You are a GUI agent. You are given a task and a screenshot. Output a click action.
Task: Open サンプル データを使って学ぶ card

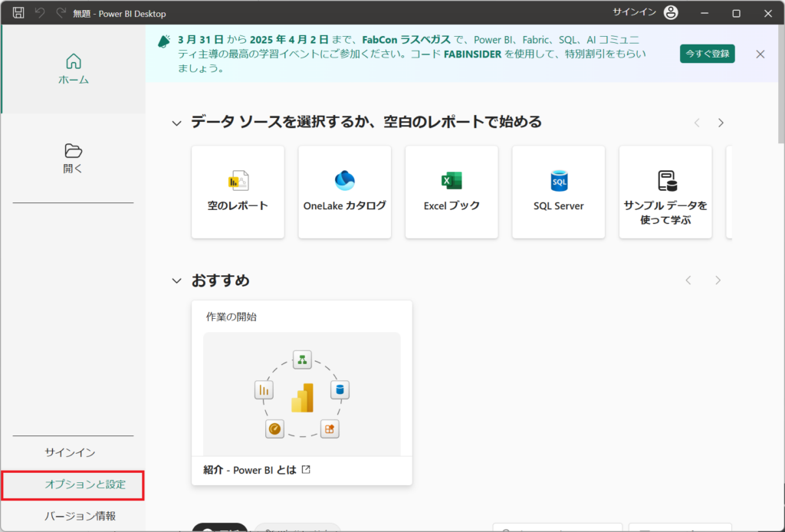(x=665, y=192)
